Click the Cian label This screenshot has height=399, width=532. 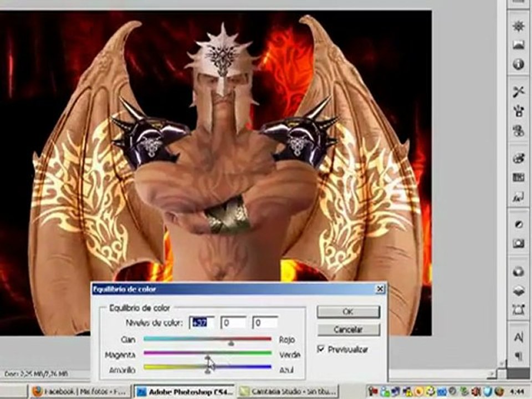click(128, 340)
